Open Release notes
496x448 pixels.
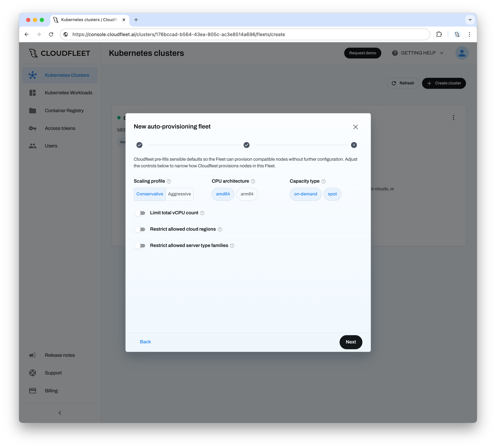tap(60, 355)
